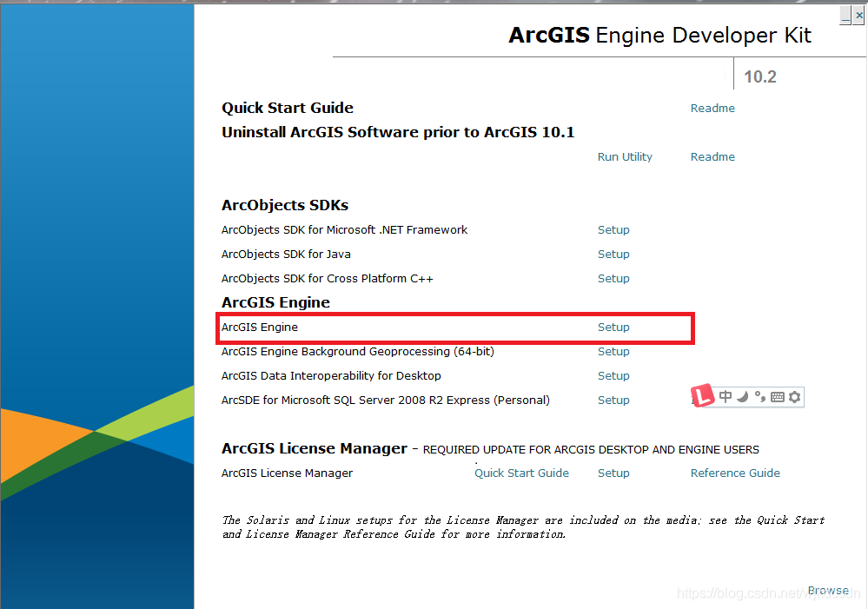Click 'ArcObjects SDK for Microsoft .NET Framework' label

pyautogui.click(x=344, y=229)
